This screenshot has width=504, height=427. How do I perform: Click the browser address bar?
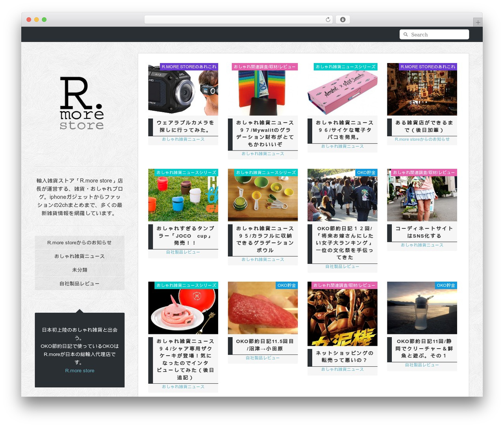[239, 20]
